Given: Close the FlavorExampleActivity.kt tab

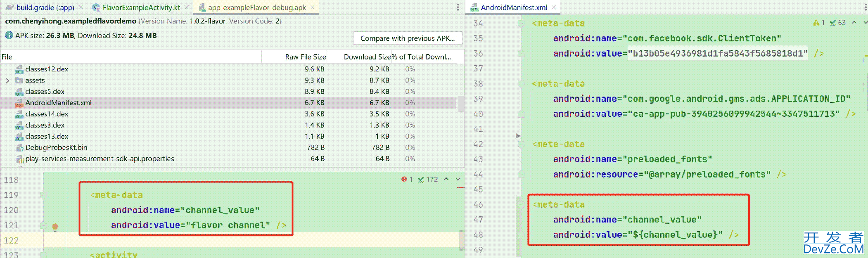Looking at the screenshot, I should pyautogui.click(x=187, y=7).
